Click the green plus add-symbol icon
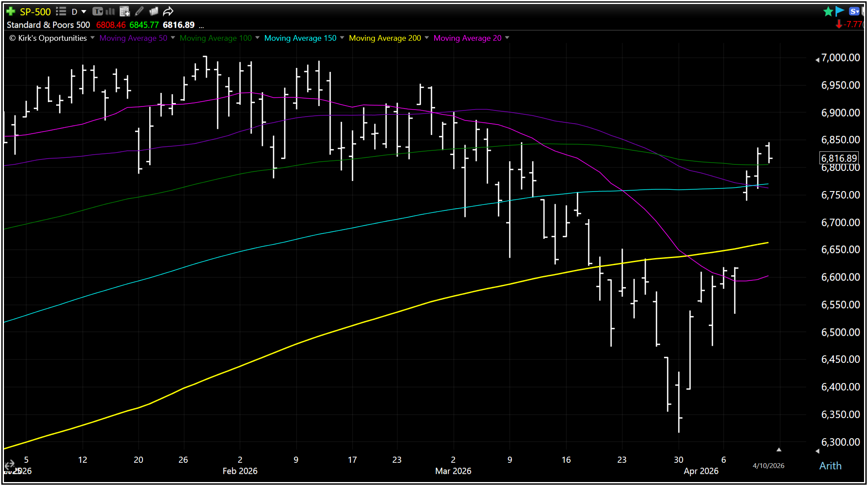Viewport: 868px width, 486px height. [x=11, y=11]
